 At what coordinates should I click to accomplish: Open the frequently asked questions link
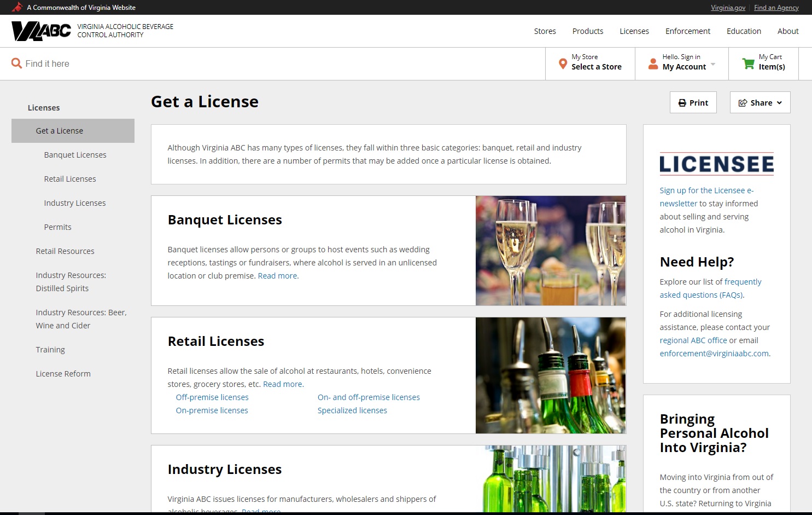tap(710, 288)
